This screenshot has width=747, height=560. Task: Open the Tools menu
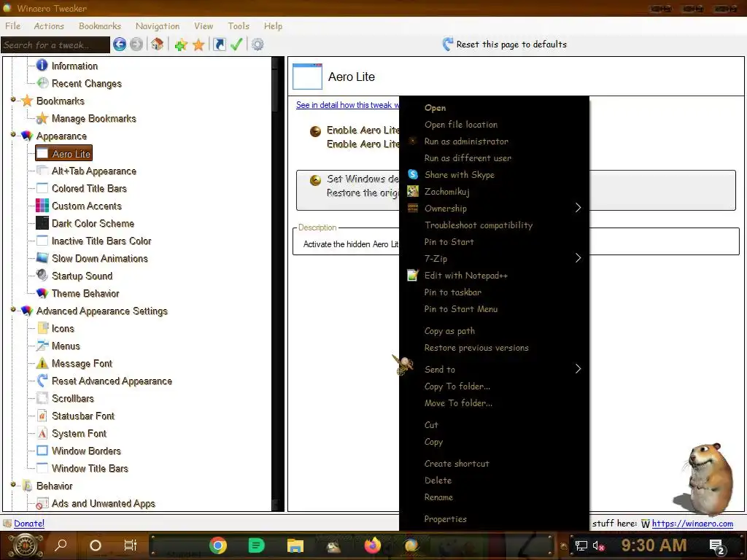click(239, 26)
